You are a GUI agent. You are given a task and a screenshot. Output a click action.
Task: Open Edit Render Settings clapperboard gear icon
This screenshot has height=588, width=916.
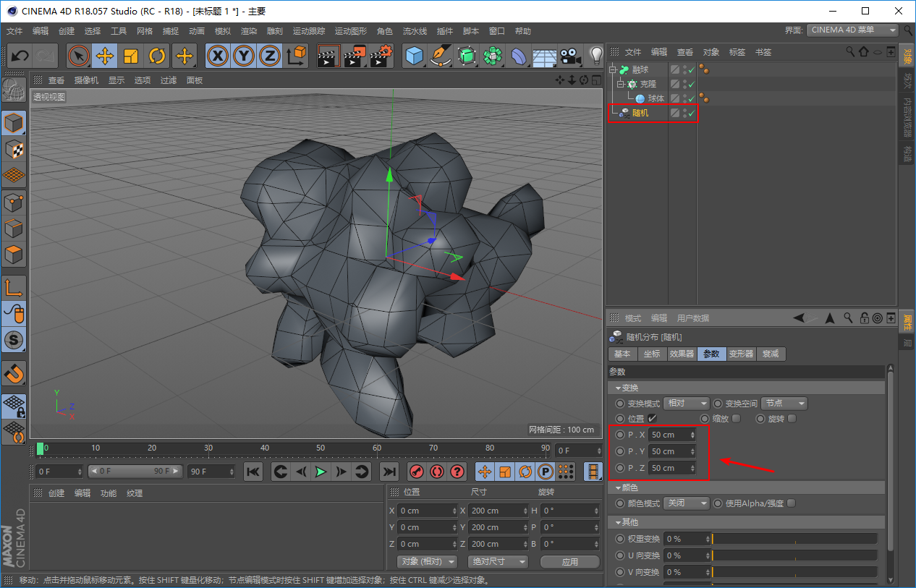click(x=381, y=56)
